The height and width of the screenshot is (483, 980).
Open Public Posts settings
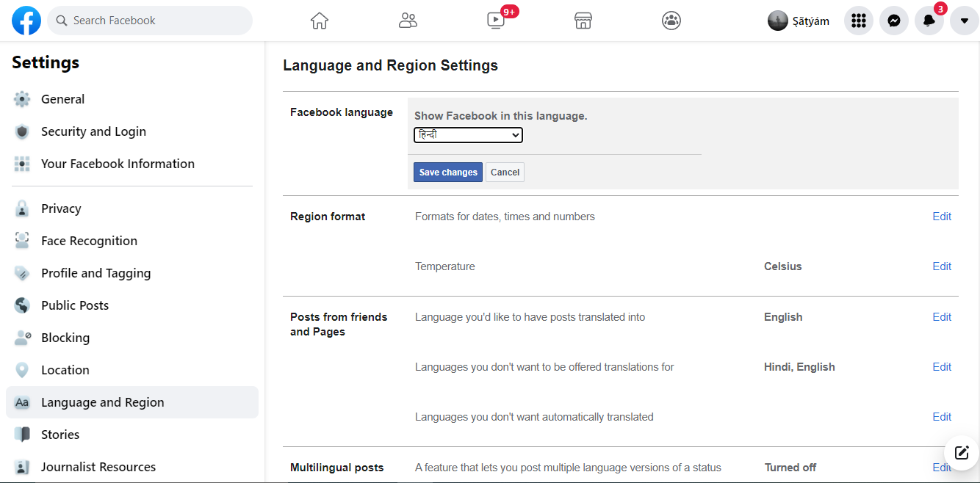coord(132,305)
